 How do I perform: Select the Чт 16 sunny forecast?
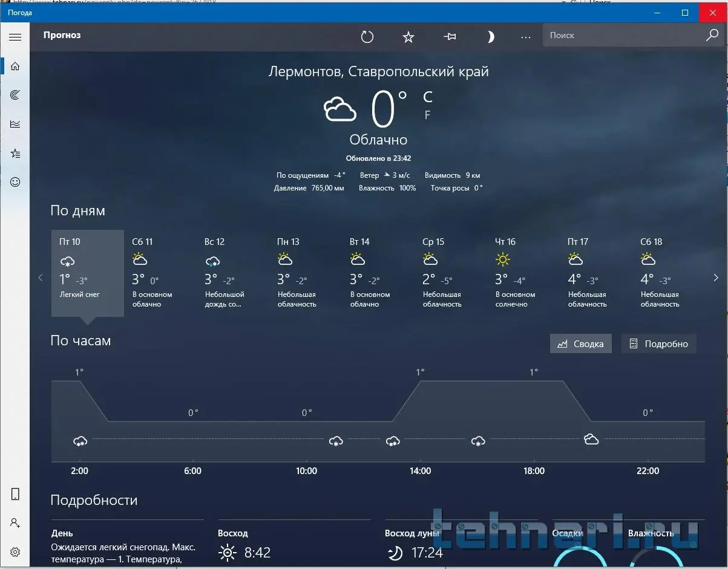(x=523, y=273)
